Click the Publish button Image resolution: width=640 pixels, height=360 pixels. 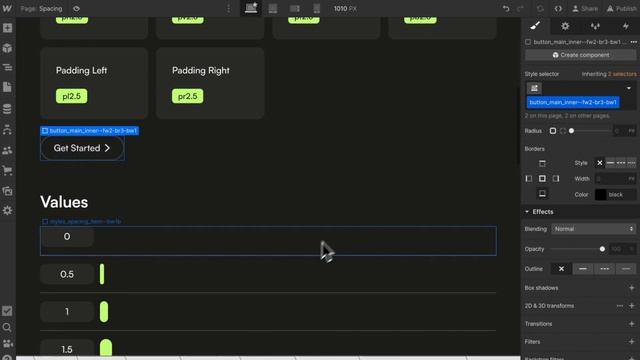point(622,9)
